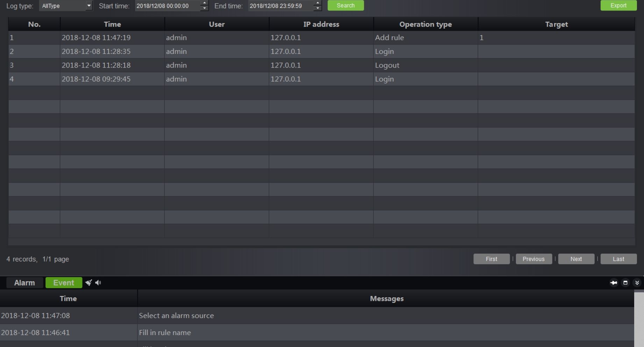The height and width of the screenshot is (347, 644).
Task: Decrease Start time with down arrow
Action: (205, 8)
